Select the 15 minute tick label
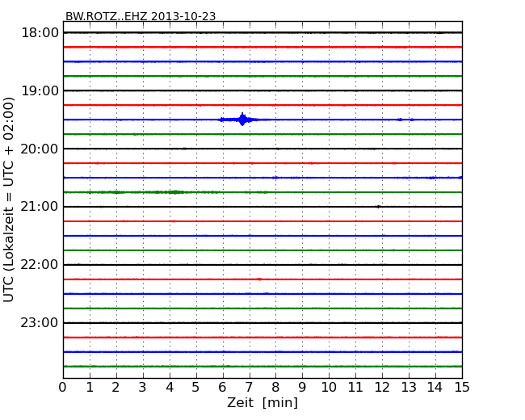 click(x=462, y=387)
